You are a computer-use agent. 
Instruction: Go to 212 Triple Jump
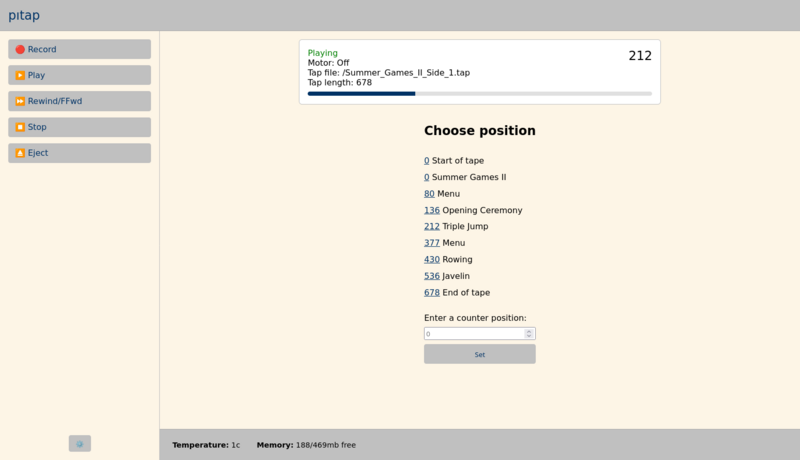coord(432,226)
